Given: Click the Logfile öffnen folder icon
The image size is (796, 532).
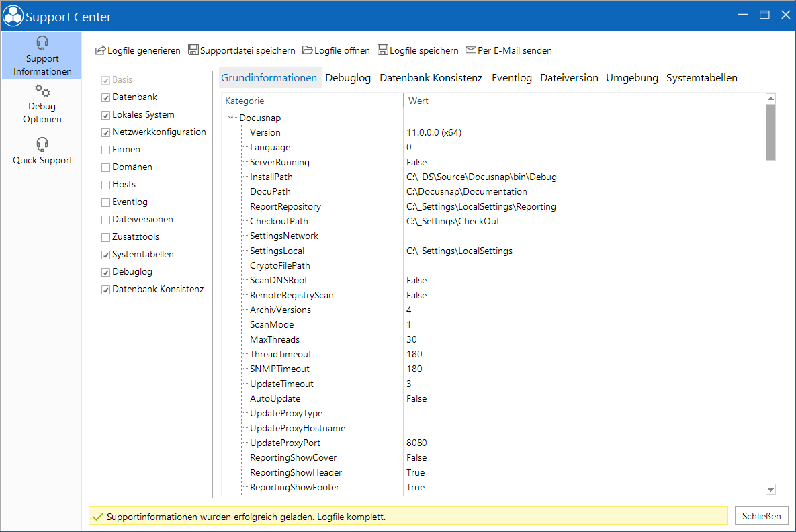Looking at the screenshot, I should coord(308,50).
